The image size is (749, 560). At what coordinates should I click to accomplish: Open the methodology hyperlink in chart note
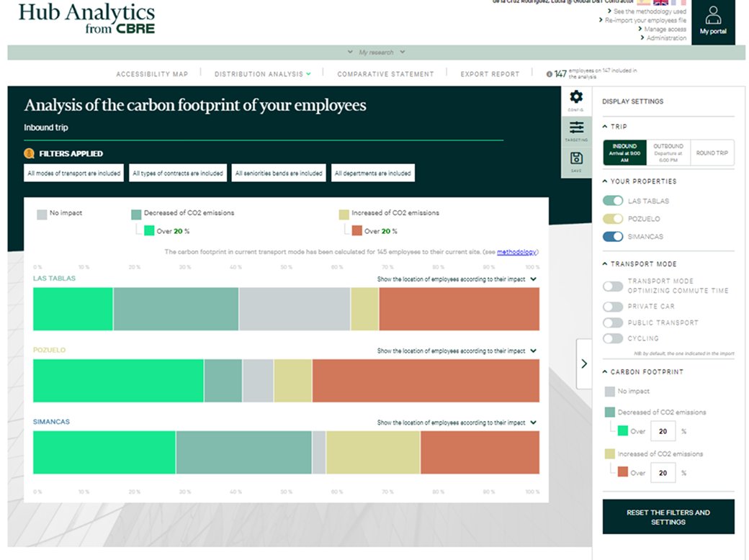[x=517, y=252]
